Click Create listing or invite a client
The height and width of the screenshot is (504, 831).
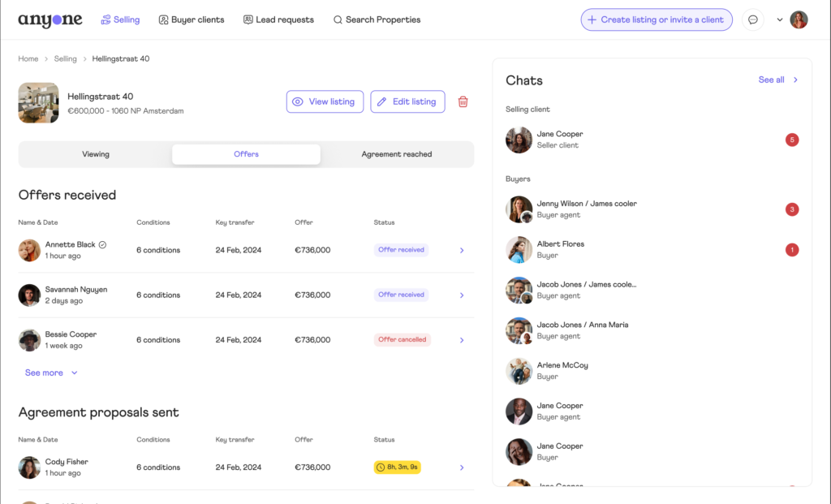click(656, 20)
